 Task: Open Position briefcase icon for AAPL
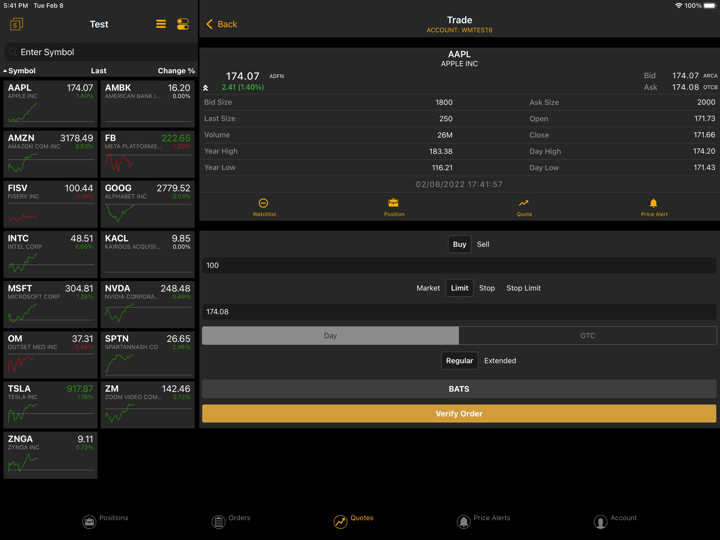[x=394, y=204]
